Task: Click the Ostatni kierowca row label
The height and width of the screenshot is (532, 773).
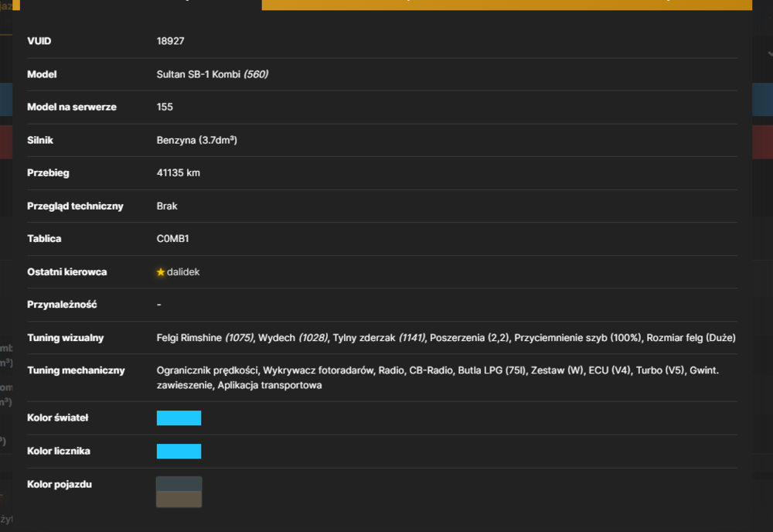Action: point(67,272)
